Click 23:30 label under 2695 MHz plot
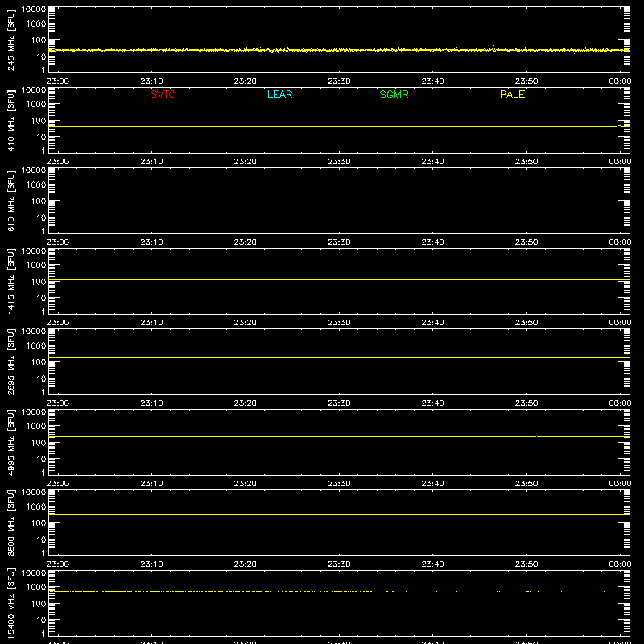This screenshot has width=644, height=644. (x=339, y=403)
